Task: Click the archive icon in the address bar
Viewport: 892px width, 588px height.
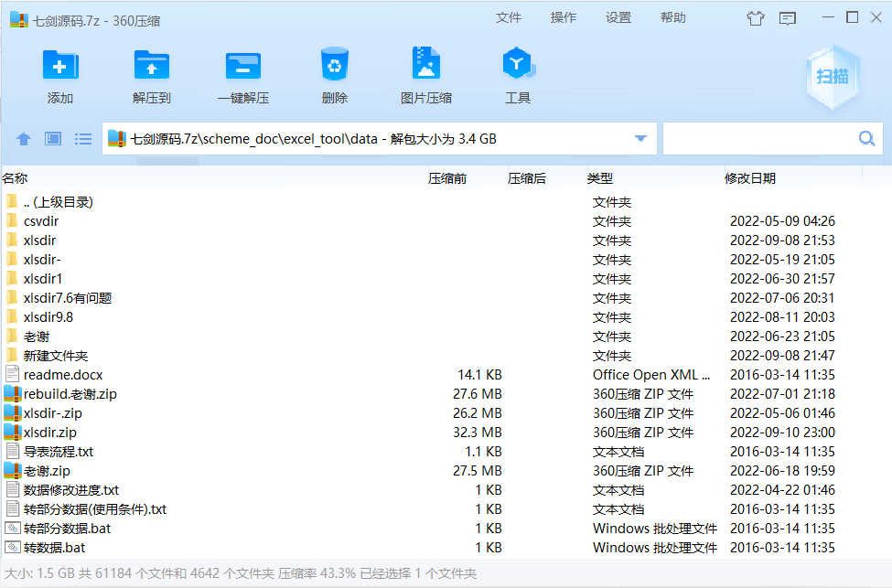Action: coord(116,139)
